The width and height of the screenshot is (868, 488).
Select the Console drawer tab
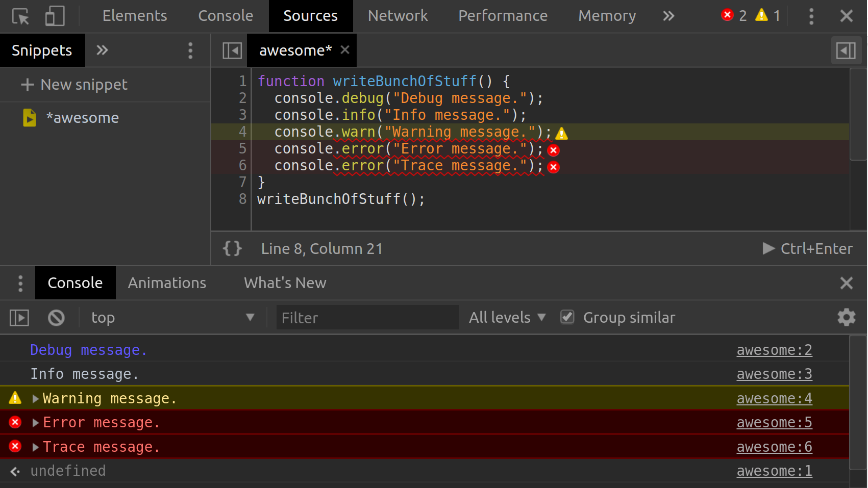click(75, 283)
